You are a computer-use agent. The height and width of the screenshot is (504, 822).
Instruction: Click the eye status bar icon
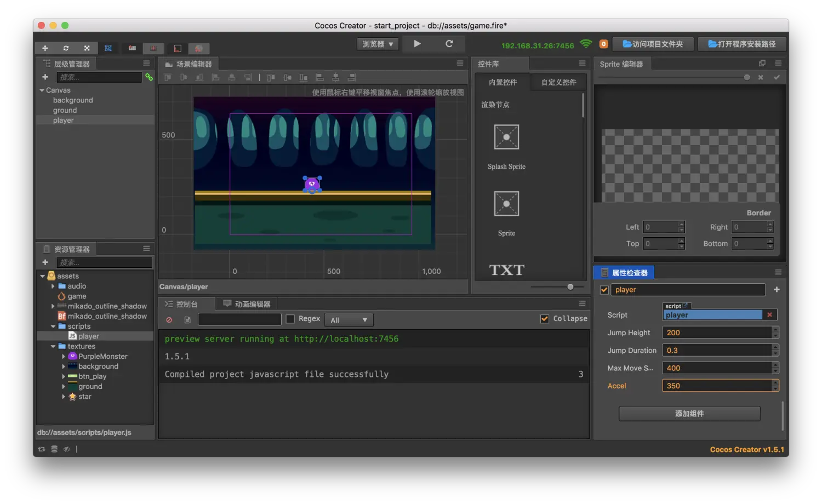[67, 449]
